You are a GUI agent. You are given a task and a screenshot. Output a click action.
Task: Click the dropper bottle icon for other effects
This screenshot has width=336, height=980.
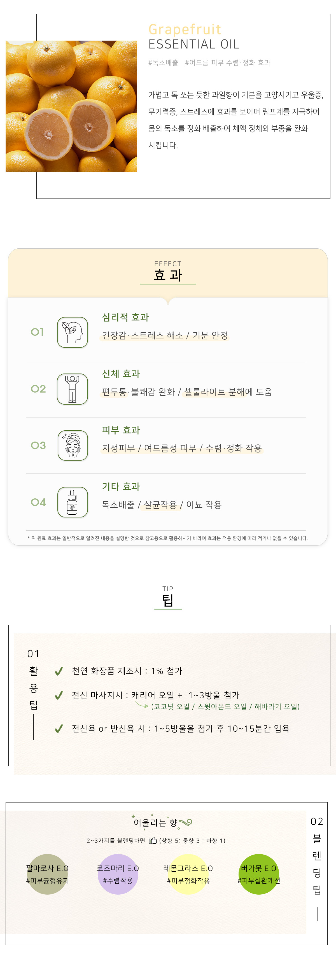72,502
